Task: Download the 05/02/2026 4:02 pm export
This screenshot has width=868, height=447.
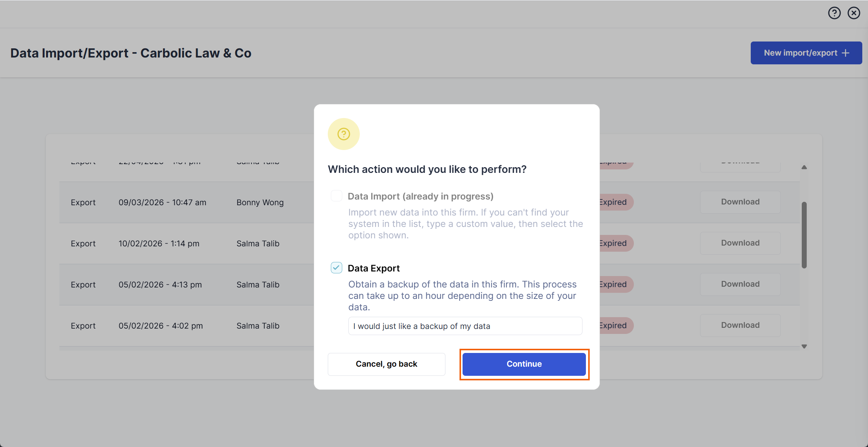Action: pos(740,326)
